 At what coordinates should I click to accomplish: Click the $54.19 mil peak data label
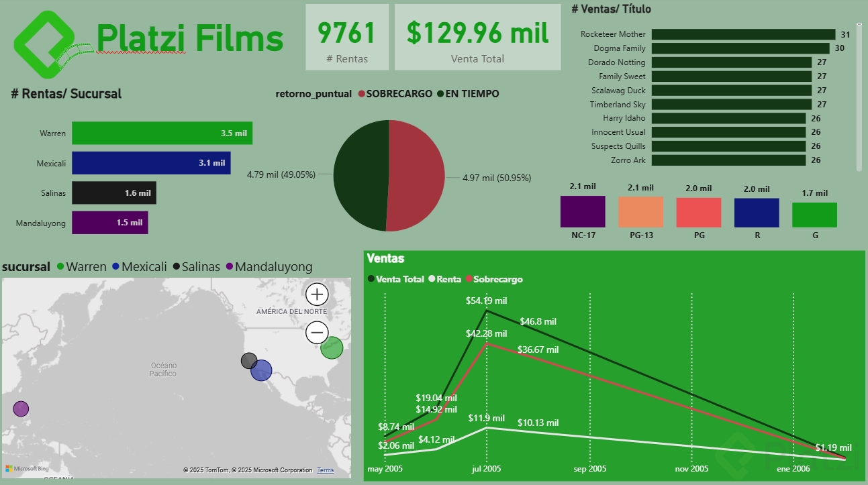click(x=487, y=301)
